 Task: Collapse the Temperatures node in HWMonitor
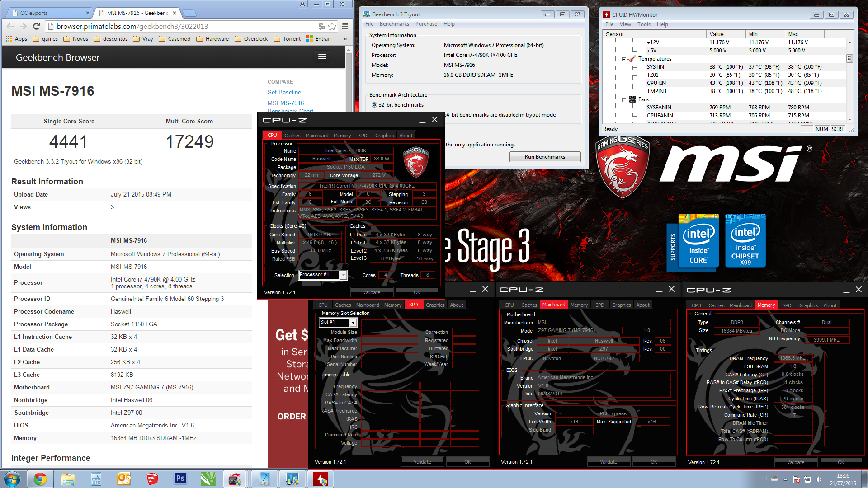click(624, 59)
